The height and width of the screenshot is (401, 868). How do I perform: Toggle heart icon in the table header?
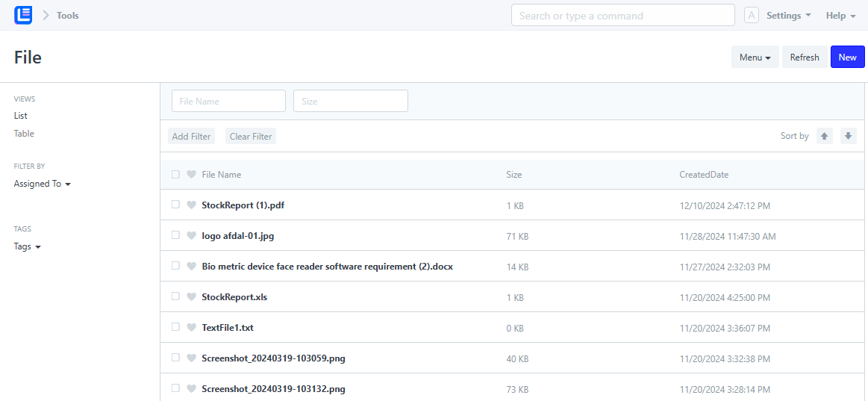point(192,175)
